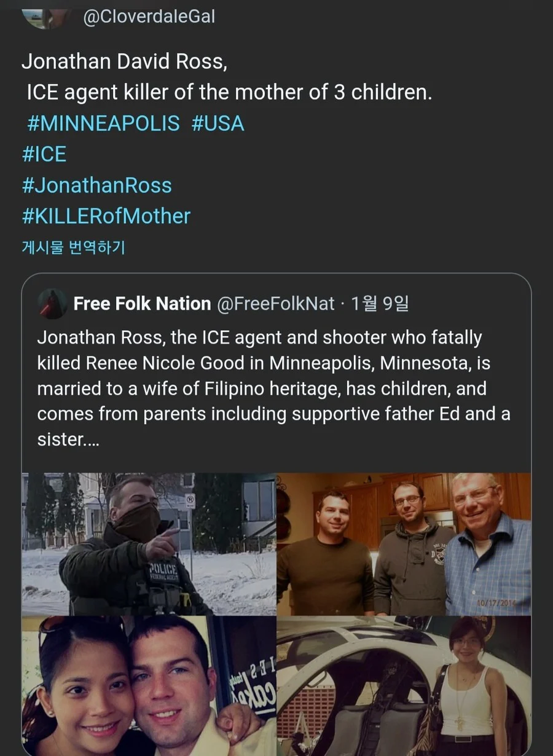View the photo of three men in kitchen
The height and width of the screenshot is (756, 553).
pos(404,544)
